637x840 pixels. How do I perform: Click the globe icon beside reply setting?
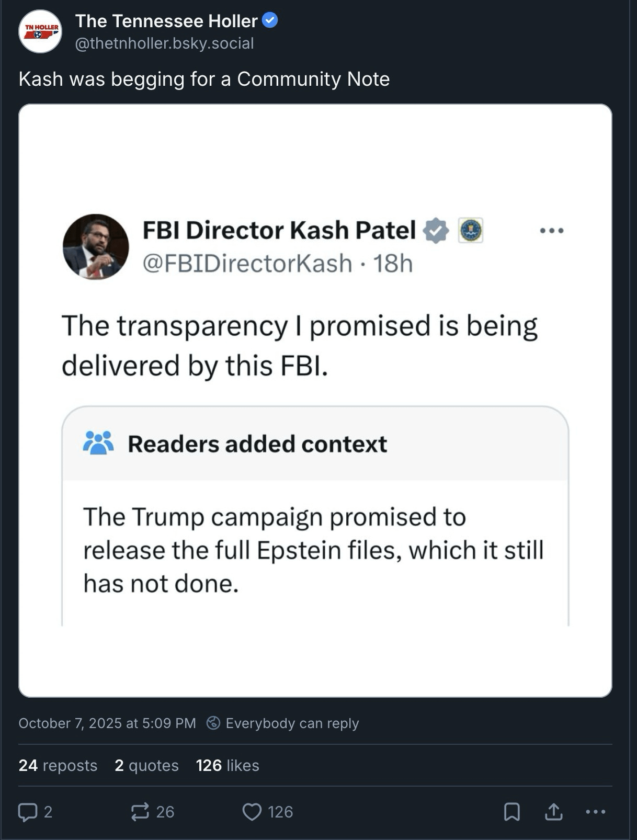213,723
